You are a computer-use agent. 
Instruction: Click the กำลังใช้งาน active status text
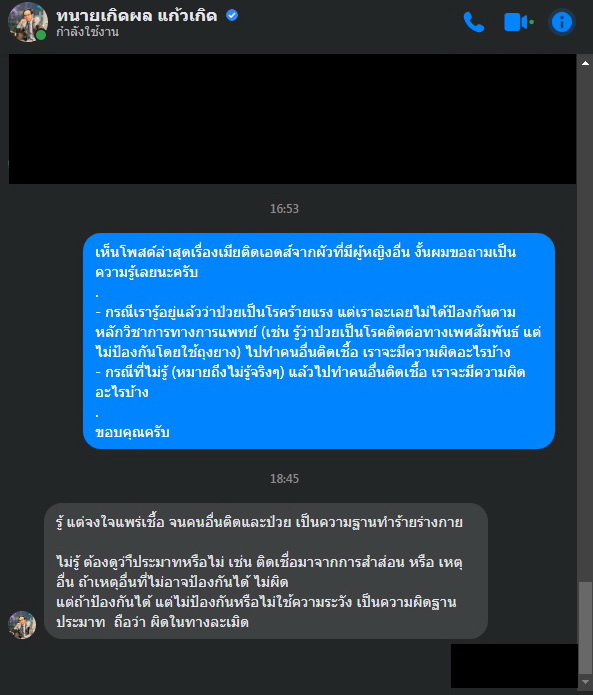click(x=87, y=32)
